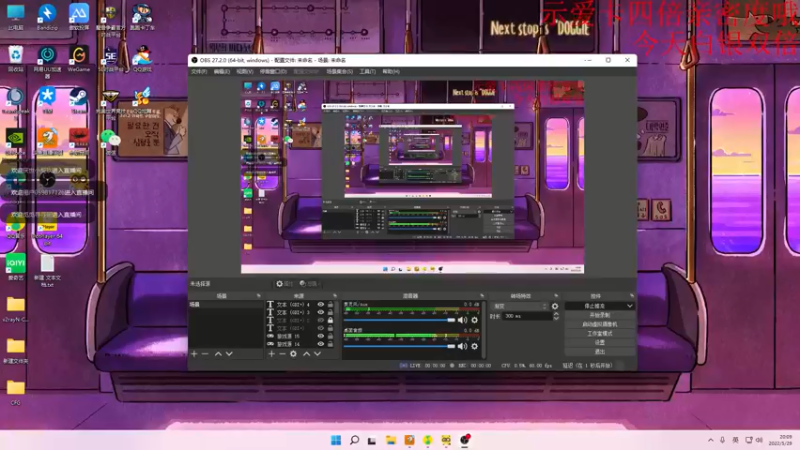The height and width of the screenshot is (450, 800).
Task: Open 麦克风/Aux audio settings gear
Action: (x=474, y=320)
